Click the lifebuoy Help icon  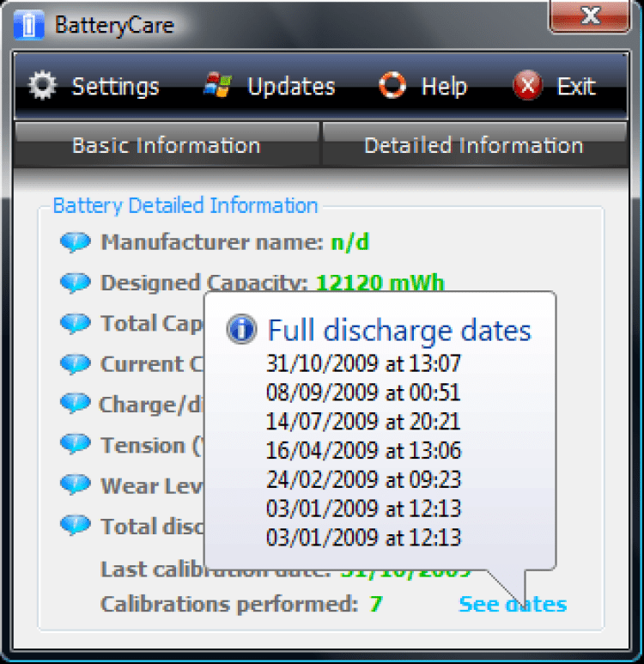pos(392,85)
